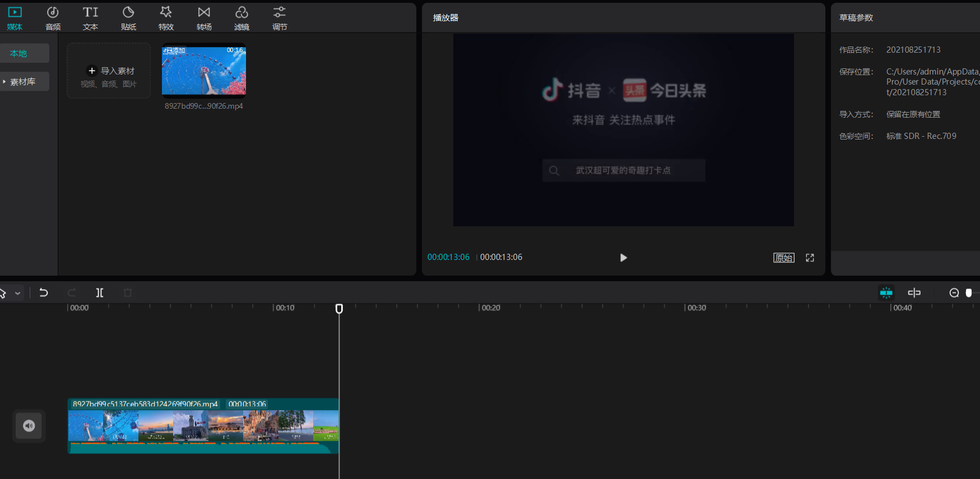Click the 00:30 mark on timeline ruler
Screen dimensions: 980x479
coord(696,308)
